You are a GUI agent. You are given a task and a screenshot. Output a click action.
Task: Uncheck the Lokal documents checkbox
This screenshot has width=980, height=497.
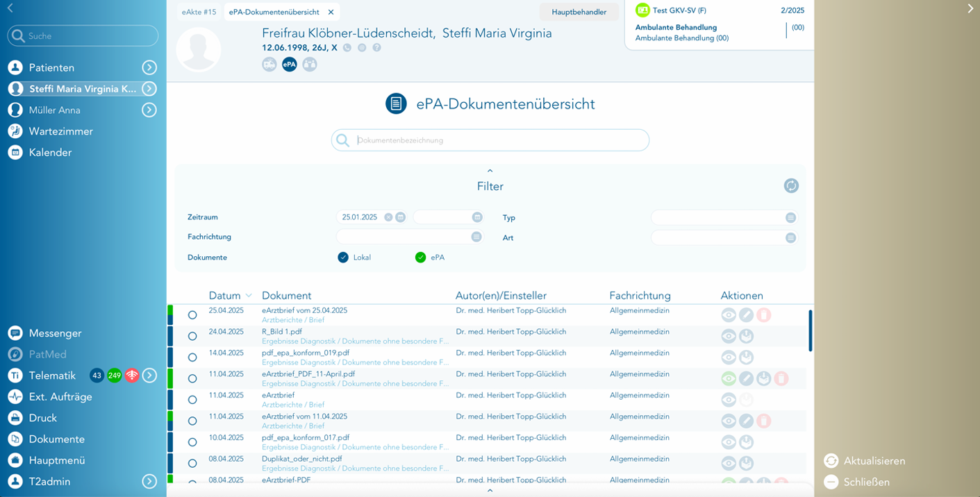[343, 258]
